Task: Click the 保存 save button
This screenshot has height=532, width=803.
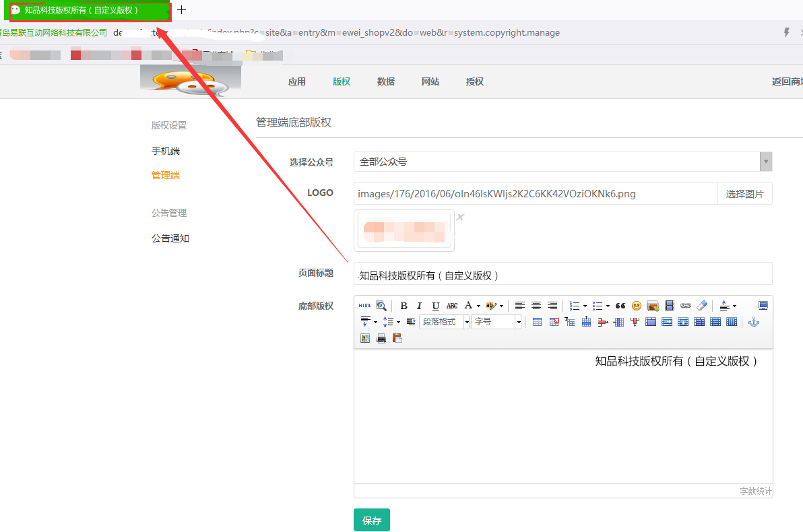Action: [x=372, y=521]
